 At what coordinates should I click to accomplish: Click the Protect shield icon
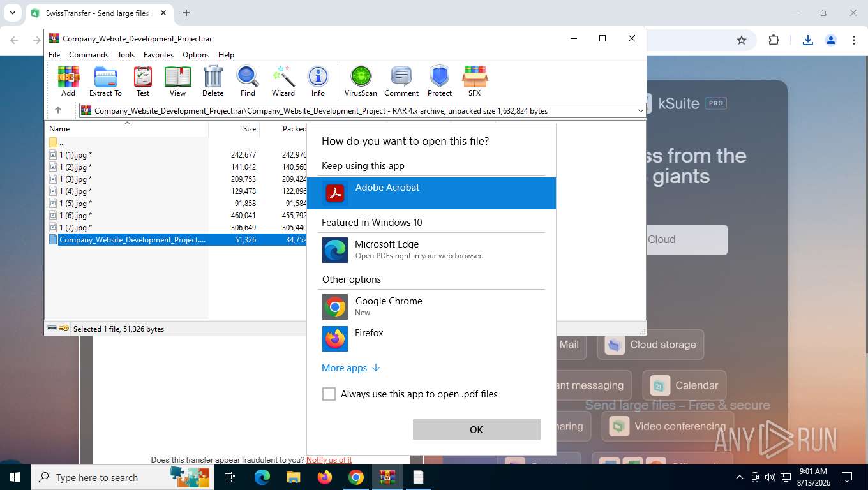(440, 81)
